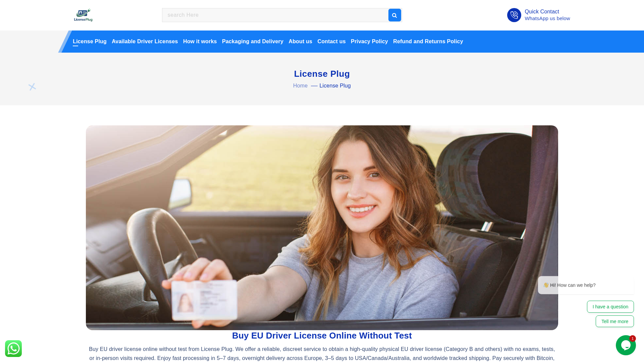Click the 'License Plug' breadcrumb current page
This screenshot has height=362, width=644.
pos(335,86)
